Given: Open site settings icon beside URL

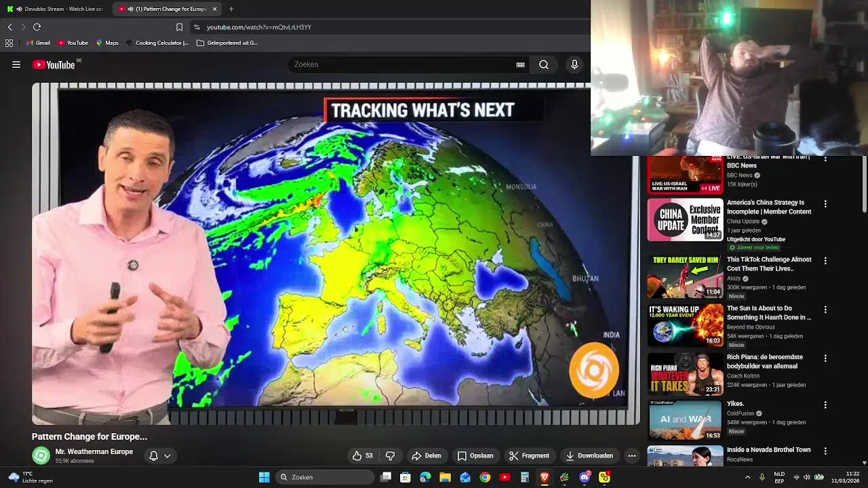Looking at the screenshot, I should coord(197,27).
